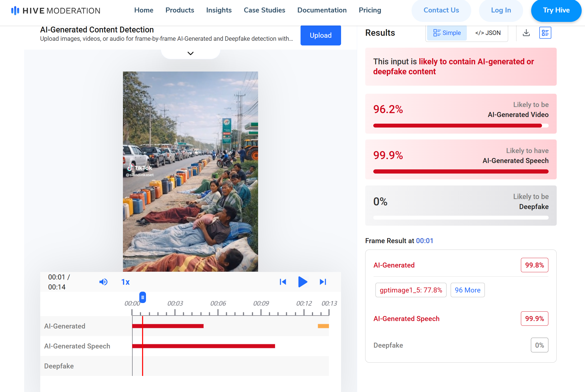Toggle the detailed list view icon
Image resolution: width=585 pixels, height=392 pixels.
point(545,33)
